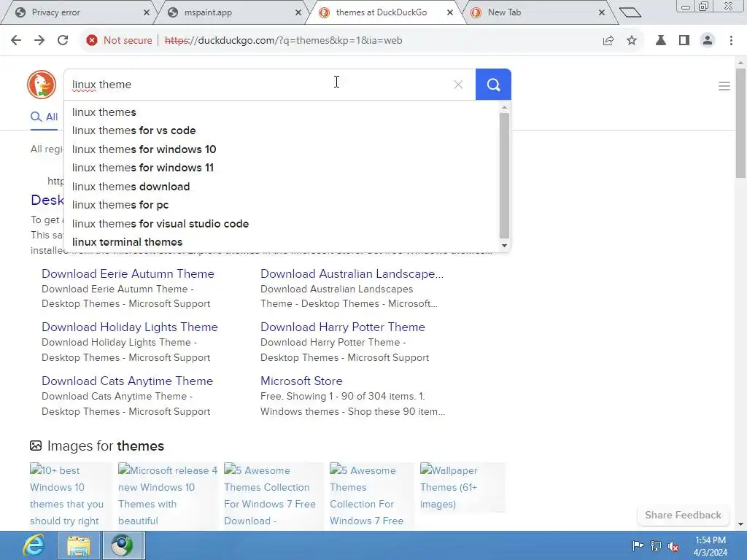Bookmark this page with the star icon
The height and width of the screenshot is (560, 747).
coord(632,41)
